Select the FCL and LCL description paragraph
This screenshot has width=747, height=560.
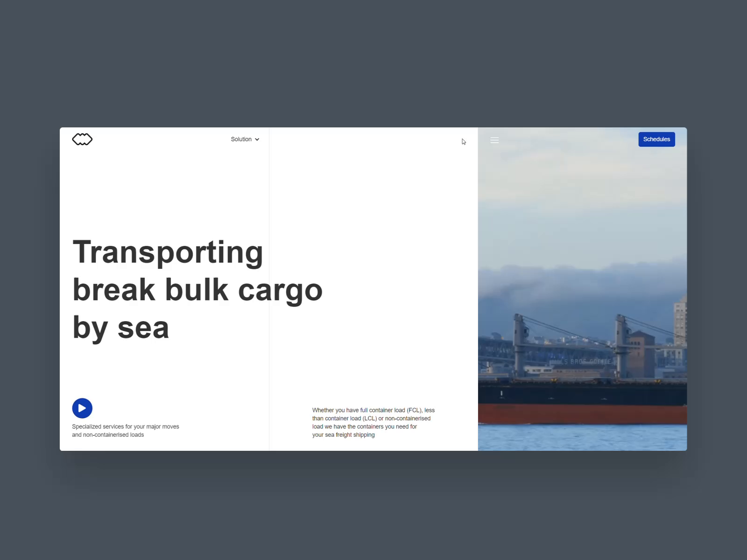(373, 422)
